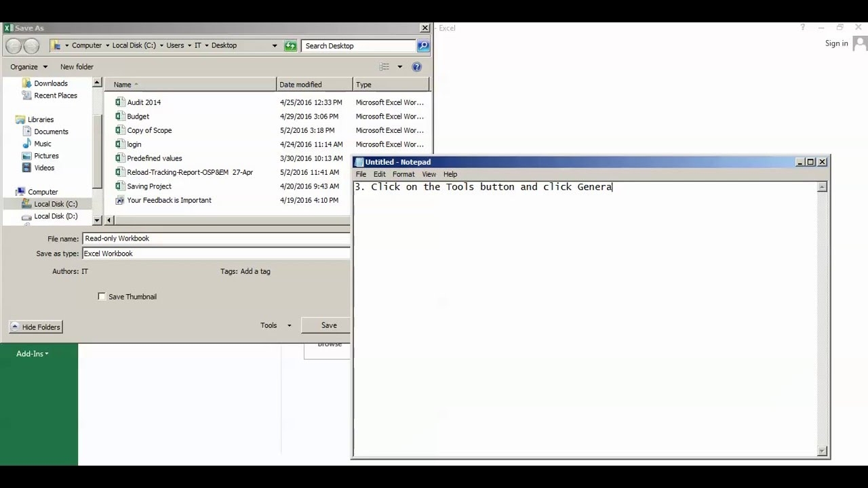The width and height of the screenshot is (868, 488).
Task: Open the Organize dropdown menu
Action: [x=28, y=66]
